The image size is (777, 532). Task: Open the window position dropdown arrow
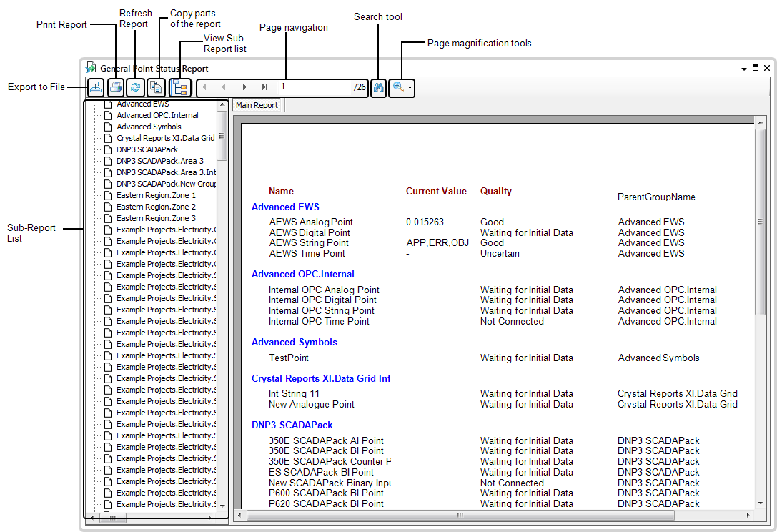pyautogui.click(x=744, y=69)
